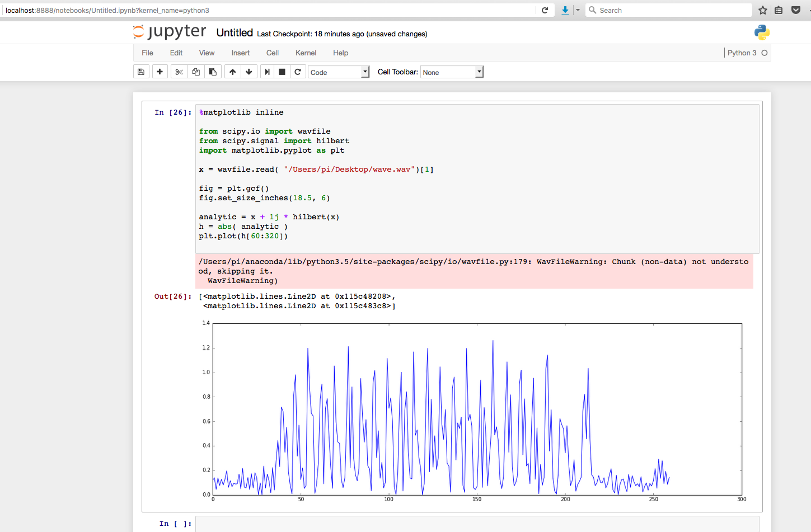Click the save notebook icon

coord(141,72)
